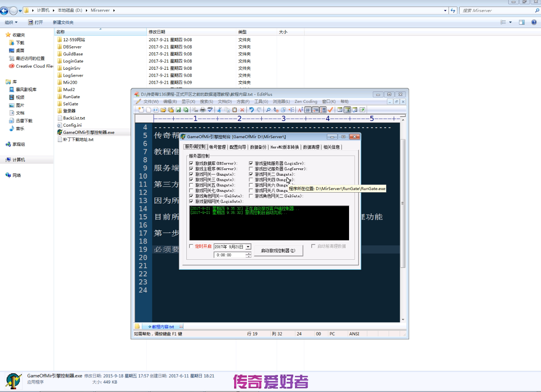Open the view options dropdown arrow in Explorer
The image size is (541, 392).
click(x=510, y=22)
